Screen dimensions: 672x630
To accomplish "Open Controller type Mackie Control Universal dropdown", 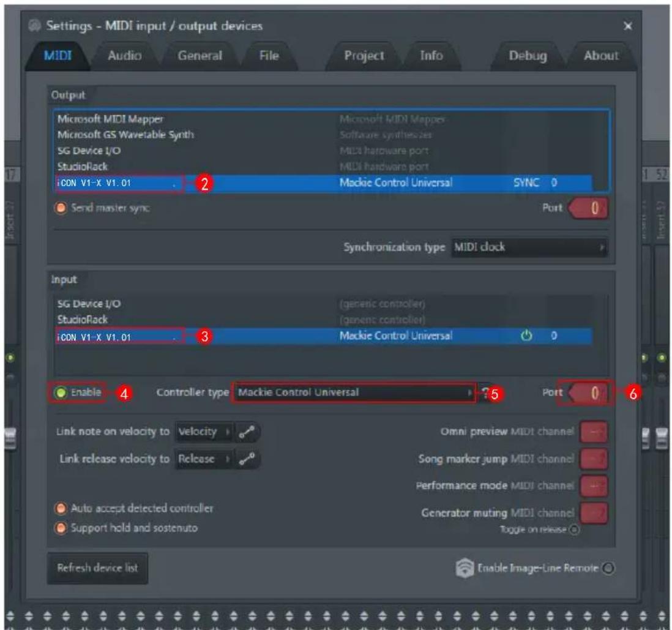I will click(x=354, y=392).
